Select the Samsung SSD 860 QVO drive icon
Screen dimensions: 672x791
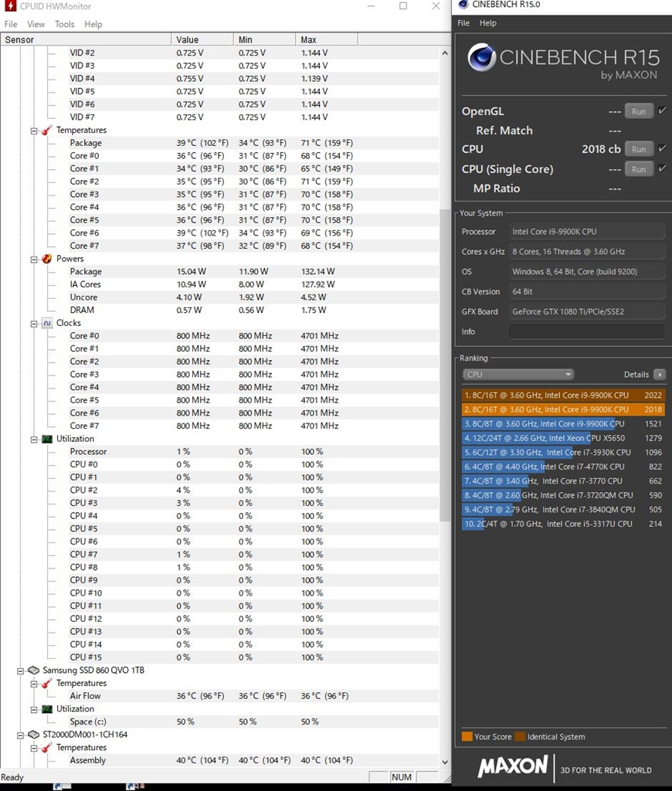[33, 670]
